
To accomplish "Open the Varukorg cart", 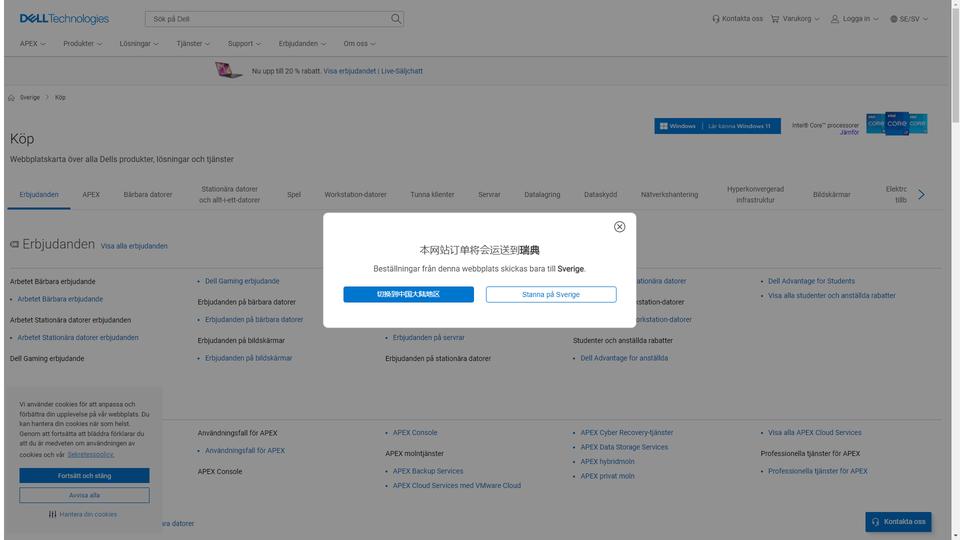I will tap(795, 19).
